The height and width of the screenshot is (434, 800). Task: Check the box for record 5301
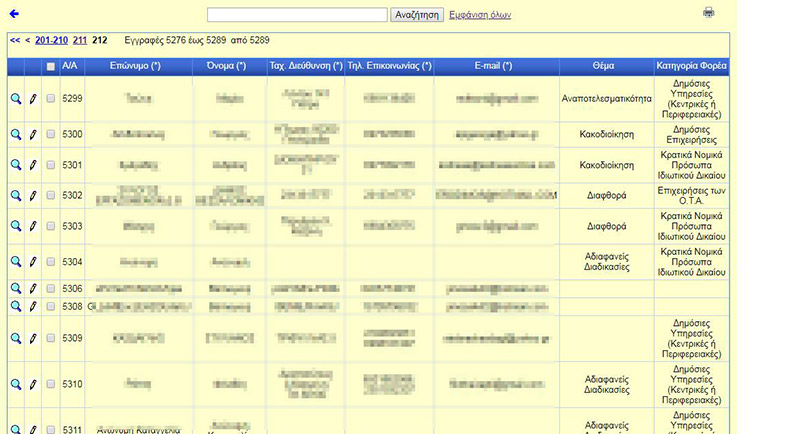[50, 165]
